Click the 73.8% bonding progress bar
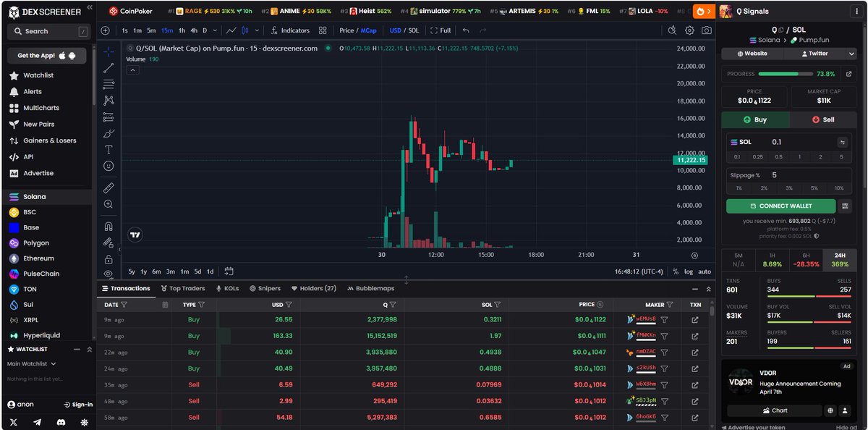Screen dimensions: 868x430 coord(785,73)
